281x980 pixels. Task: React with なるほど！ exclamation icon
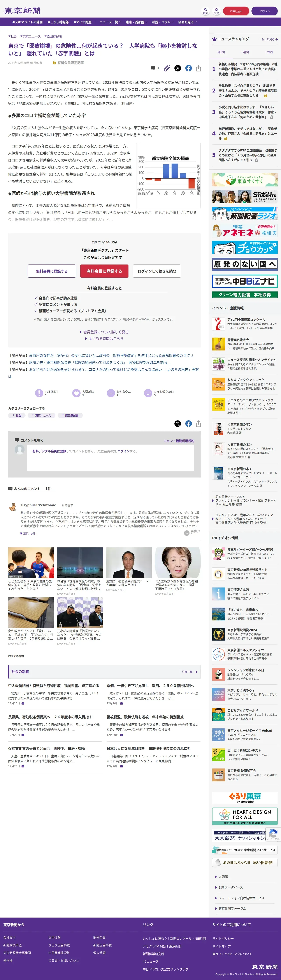point(39,393)
